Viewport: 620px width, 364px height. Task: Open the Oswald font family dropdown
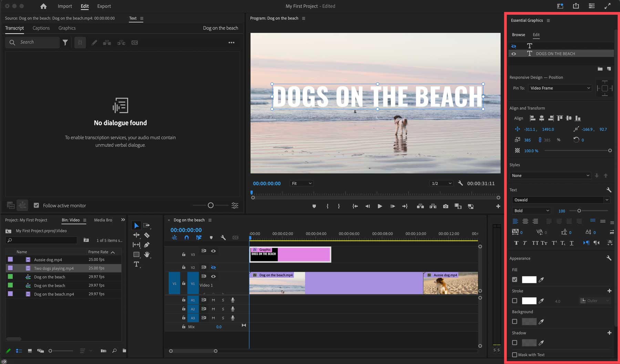pos(560,200)
